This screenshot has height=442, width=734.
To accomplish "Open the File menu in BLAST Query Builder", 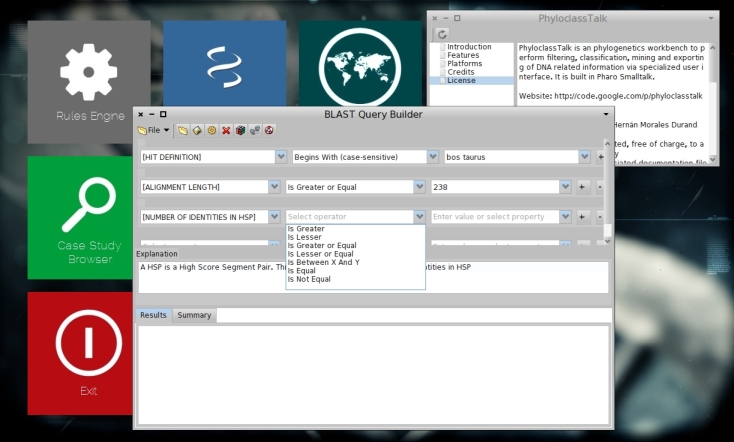I will click(153, 130).
